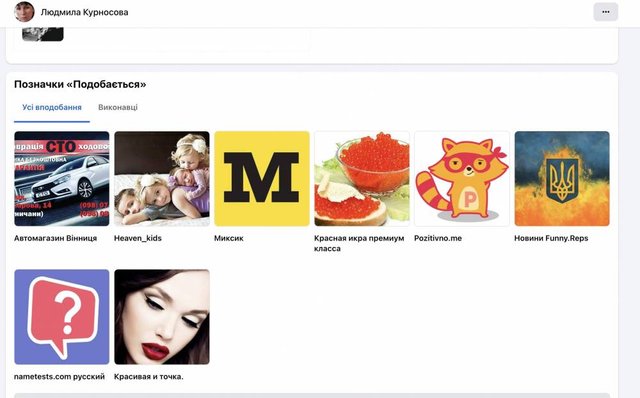Switch to the Виконавці tab

tap(118, 107)
